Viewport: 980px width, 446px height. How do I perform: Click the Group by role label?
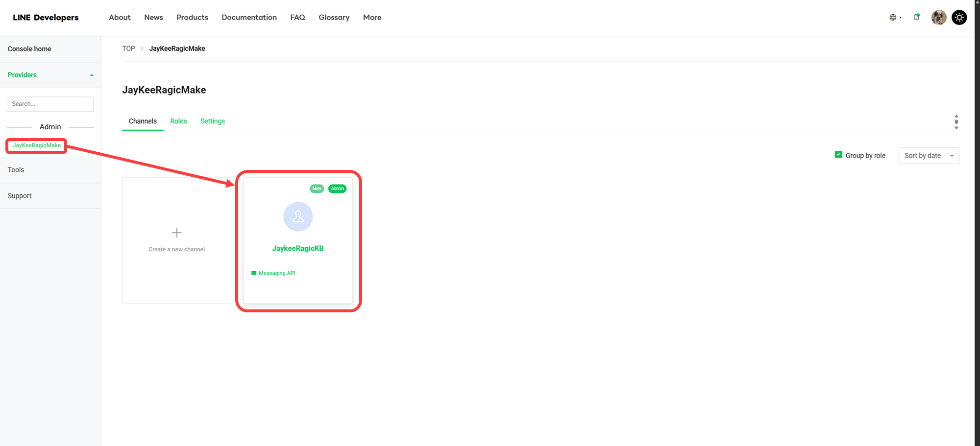click(x=865, y=156)
